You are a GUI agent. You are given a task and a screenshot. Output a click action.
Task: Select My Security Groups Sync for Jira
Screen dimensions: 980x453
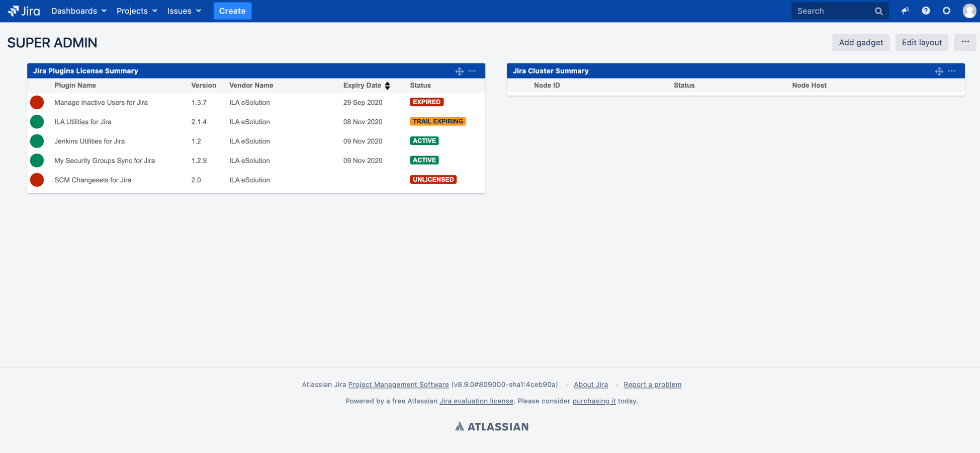click(105, 161)
